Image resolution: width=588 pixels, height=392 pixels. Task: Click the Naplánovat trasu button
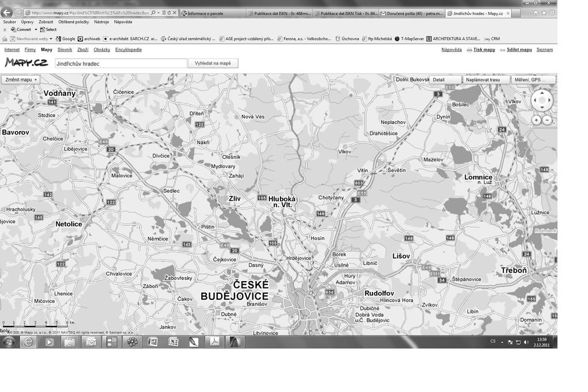(x=486, y=79)
